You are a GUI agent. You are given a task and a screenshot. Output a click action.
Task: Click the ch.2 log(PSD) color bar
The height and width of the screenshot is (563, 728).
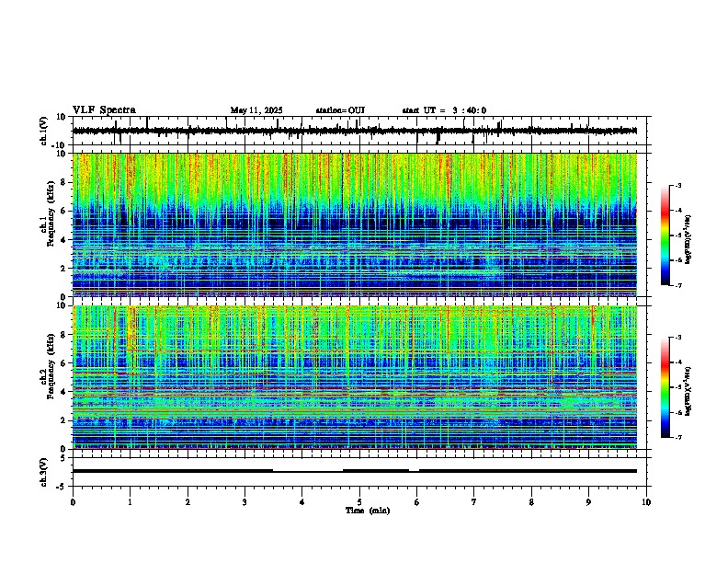click(x=665, y=387)
